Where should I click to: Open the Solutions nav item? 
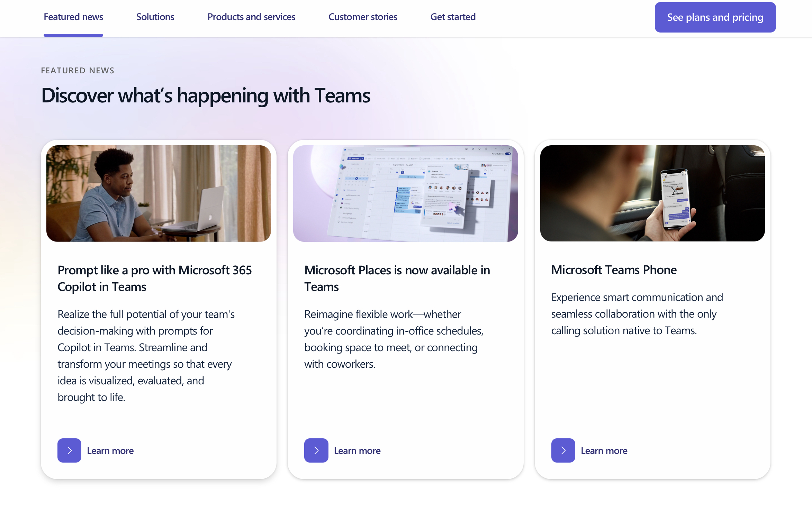155,17
